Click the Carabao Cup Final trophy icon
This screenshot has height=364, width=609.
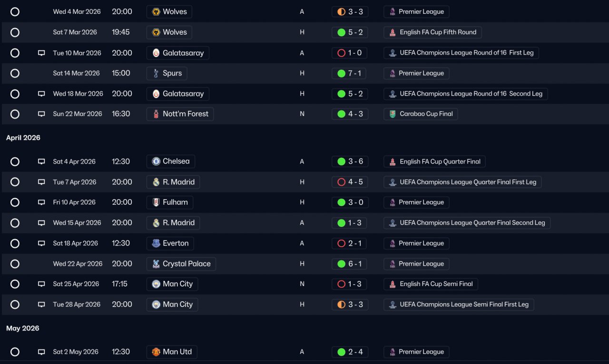click(x=393, y=114)
